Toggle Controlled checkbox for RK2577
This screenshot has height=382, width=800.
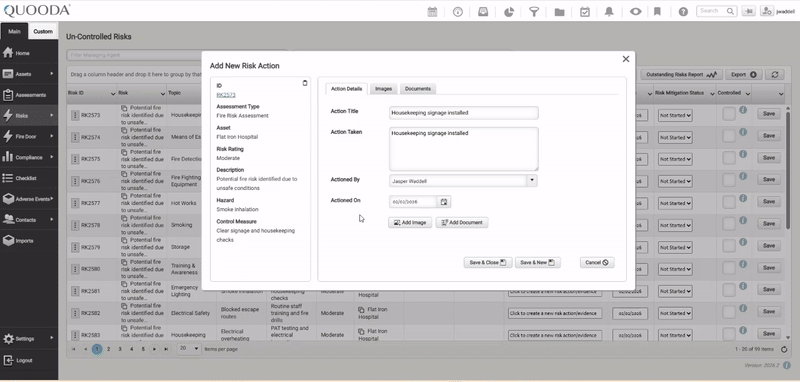729,202
